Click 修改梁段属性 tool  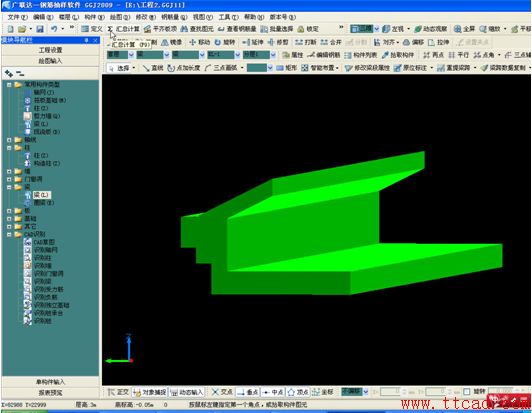(367, 68)
